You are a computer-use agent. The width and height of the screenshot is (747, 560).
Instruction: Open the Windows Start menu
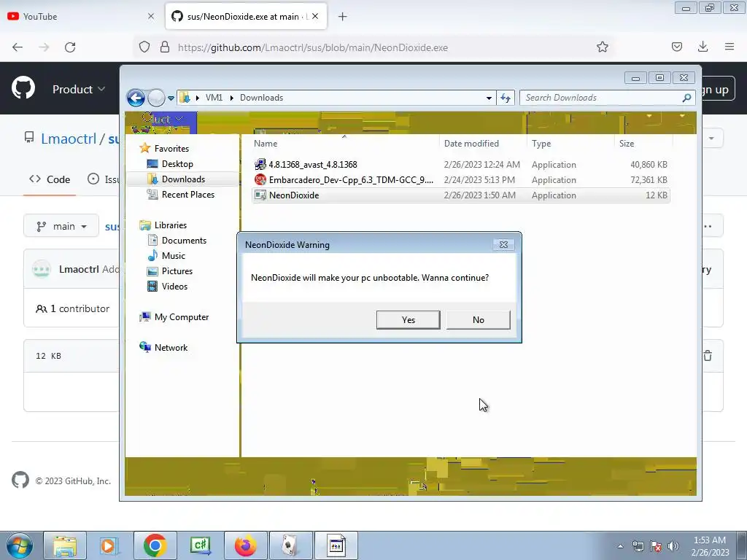20,545
